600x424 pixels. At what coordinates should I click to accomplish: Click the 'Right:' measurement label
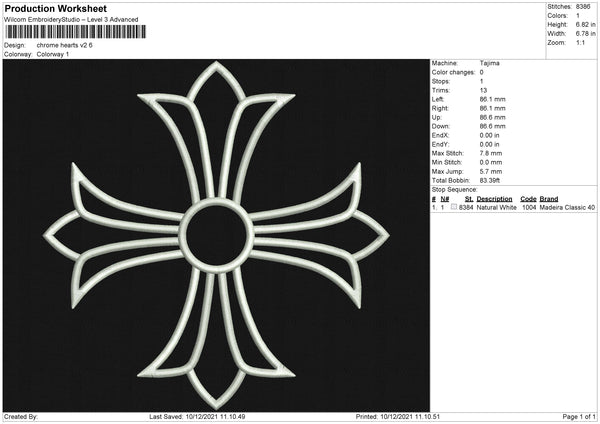tap(440, 109)
